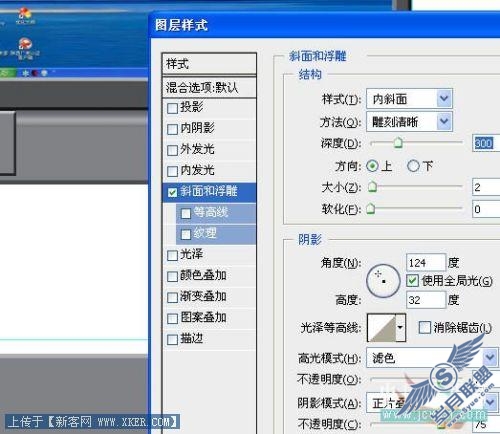The width and height of the screenshot is (500, 434).
Task: Enable the 投影 drop shadow checkbox
Action: [x=172, y=108]
